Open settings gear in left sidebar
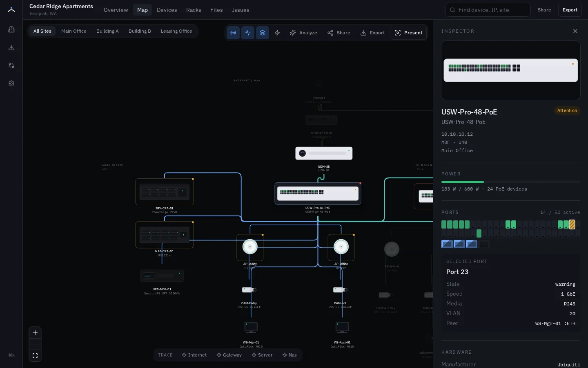The height and width of the screenshot is (368, 588). pyautogui.click(x=11, y=83)
